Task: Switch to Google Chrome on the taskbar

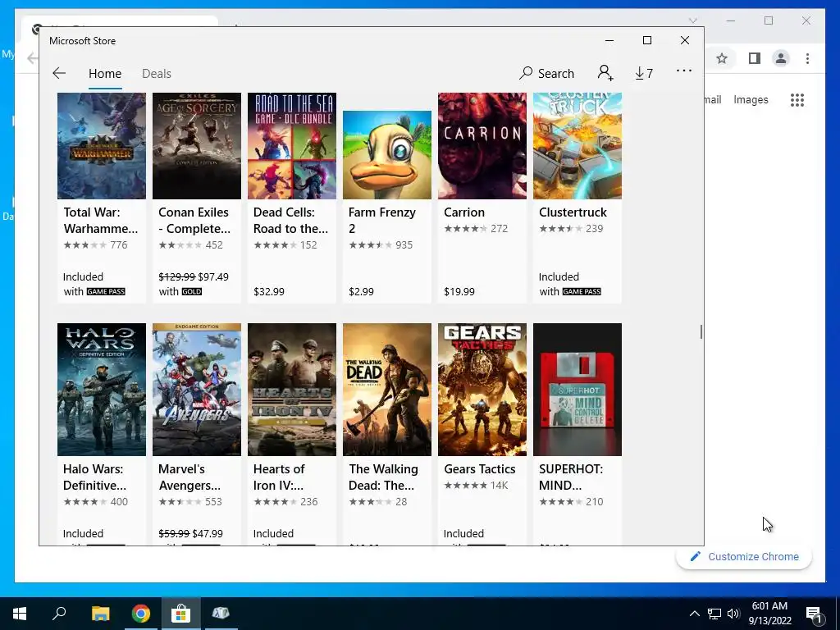Action: tap(140, 614)
